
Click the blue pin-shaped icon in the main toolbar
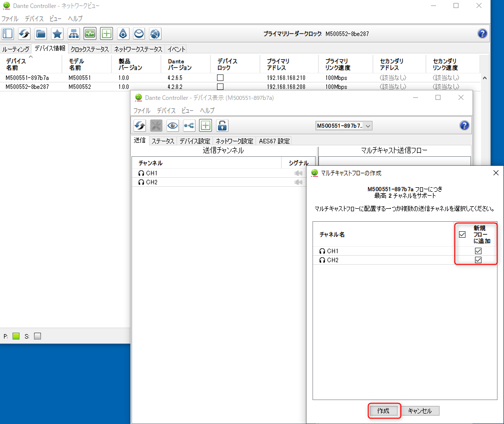coord(123,33)
